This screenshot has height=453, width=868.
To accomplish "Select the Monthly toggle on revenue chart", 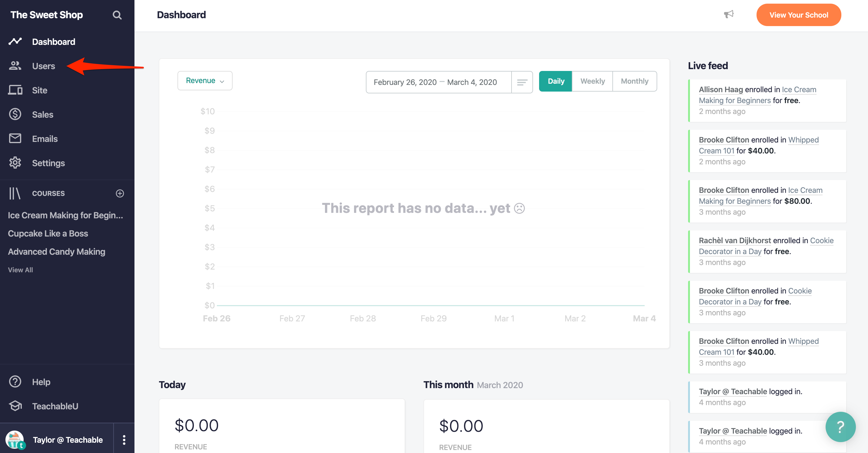I will coord(634,81).
